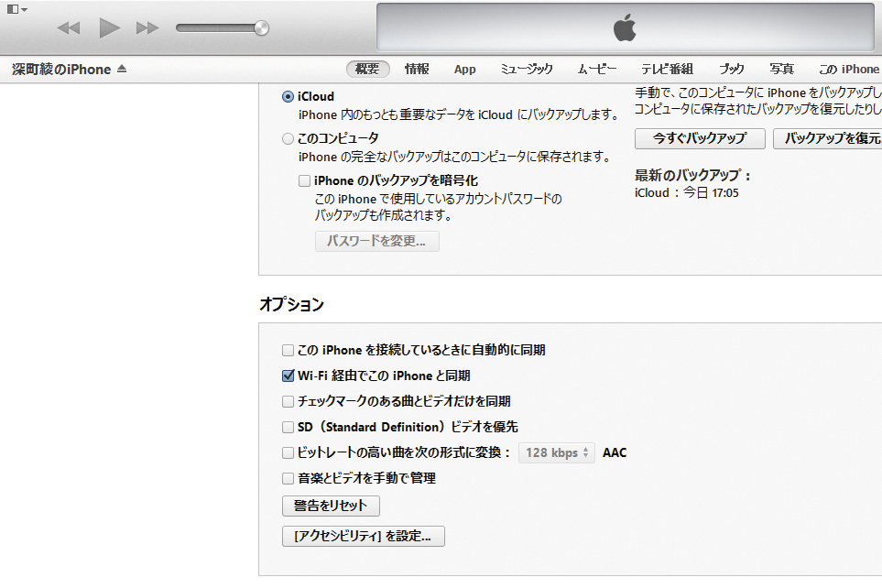Click the 最新のバックアップ label

point(692,175)
